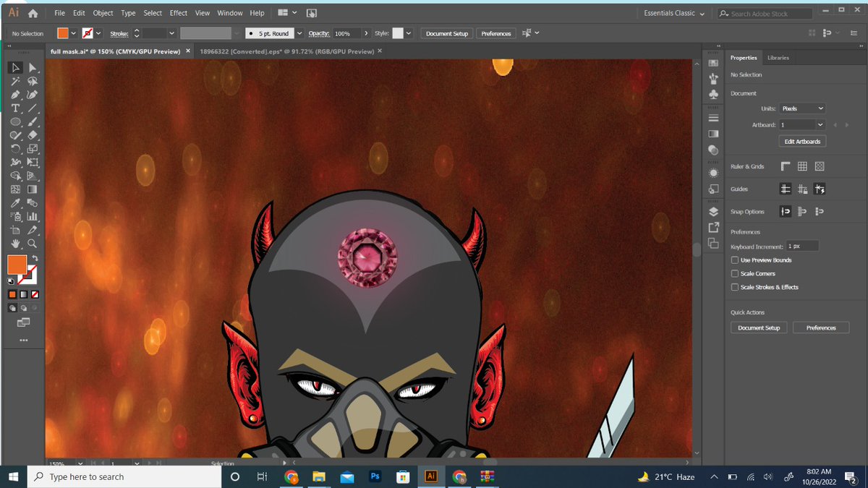Open the Symbols panel club icon

(x=713, y=95)
